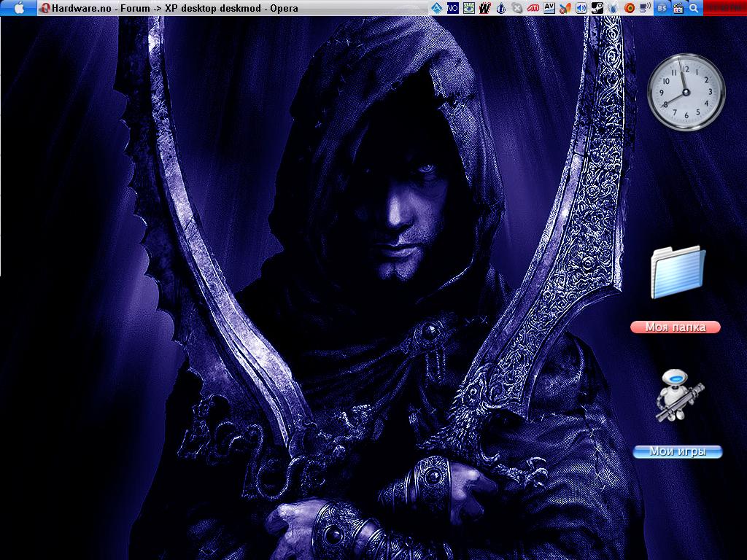The width and height of the screenshot is (747, 560).
Task: Click the red W tray icon
Action: pos(484,8)
